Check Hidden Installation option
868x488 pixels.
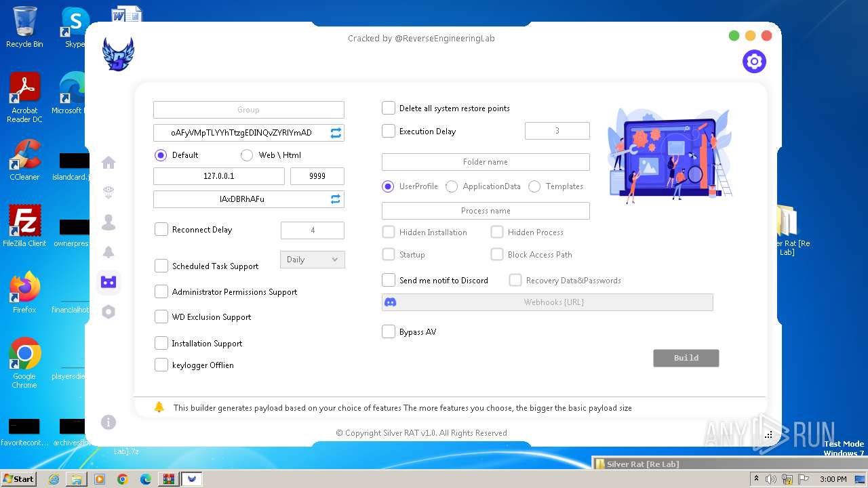389,232
